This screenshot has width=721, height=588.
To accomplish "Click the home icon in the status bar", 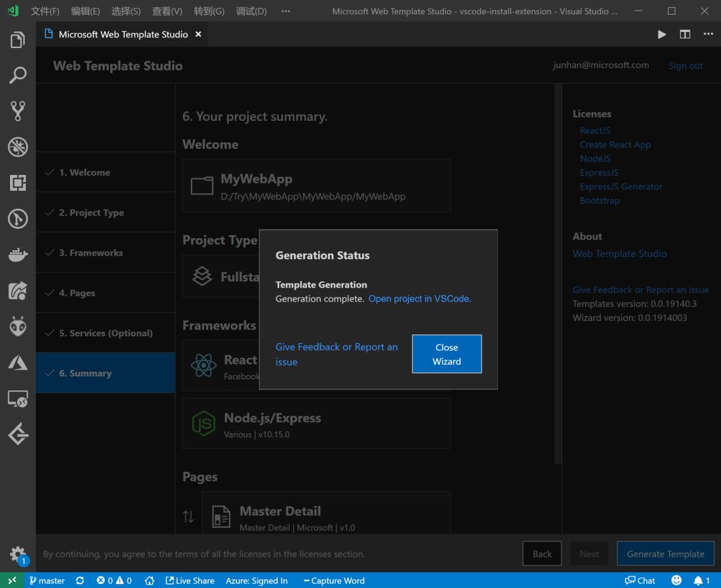I will [150, 581].
